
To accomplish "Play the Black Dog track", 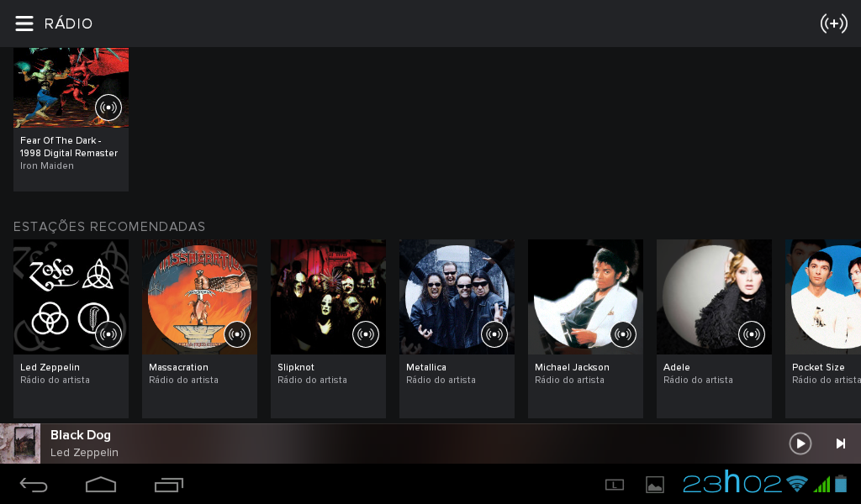I will (800, 444).
